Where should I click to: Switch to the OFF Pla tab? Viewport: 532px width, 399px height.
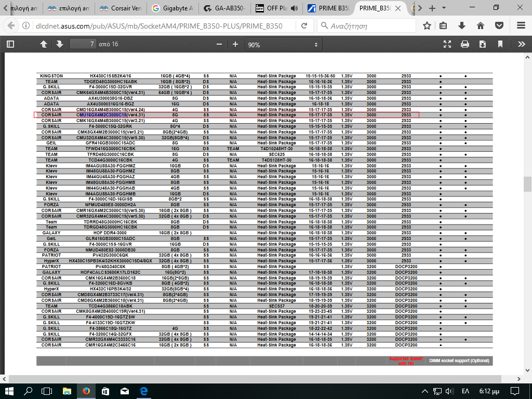click(271, 8)
